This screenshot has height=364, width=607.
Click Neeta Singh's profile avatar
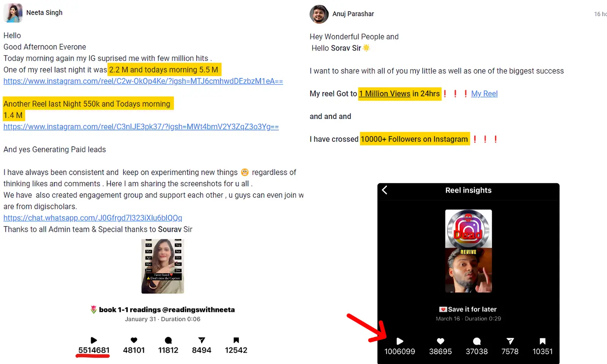click(x=13, y=13)
